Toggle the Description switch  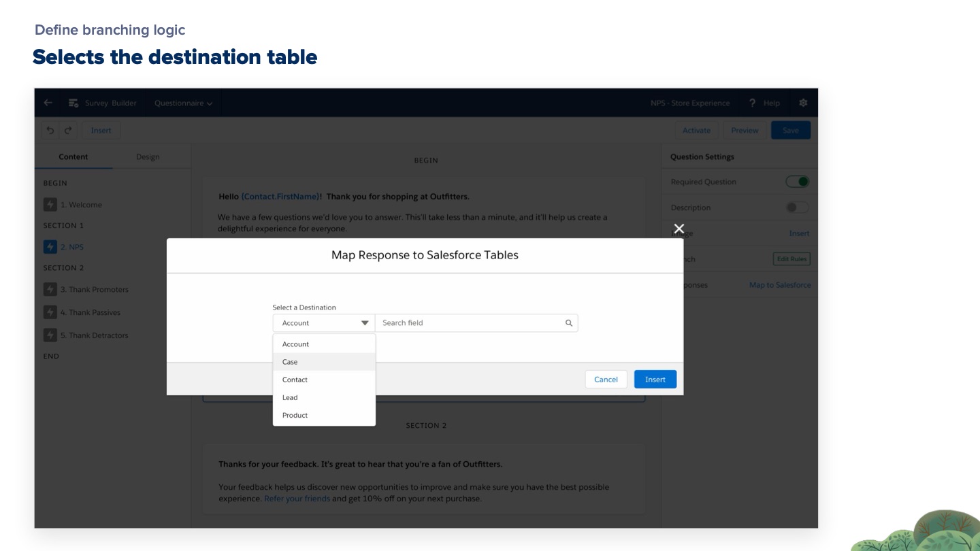pos(798,207)
